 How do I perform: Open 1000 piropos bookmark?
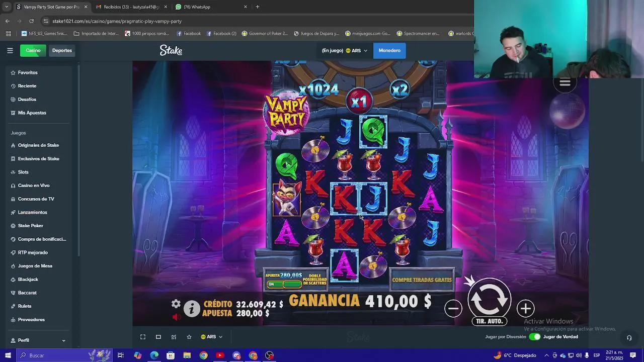[146, 34]
